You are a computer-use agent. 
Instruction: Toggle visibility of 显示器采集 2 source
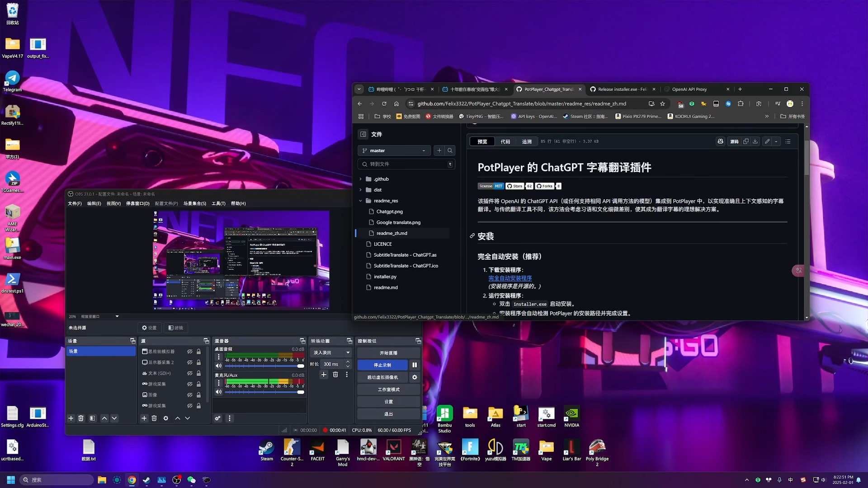point(190,362)
